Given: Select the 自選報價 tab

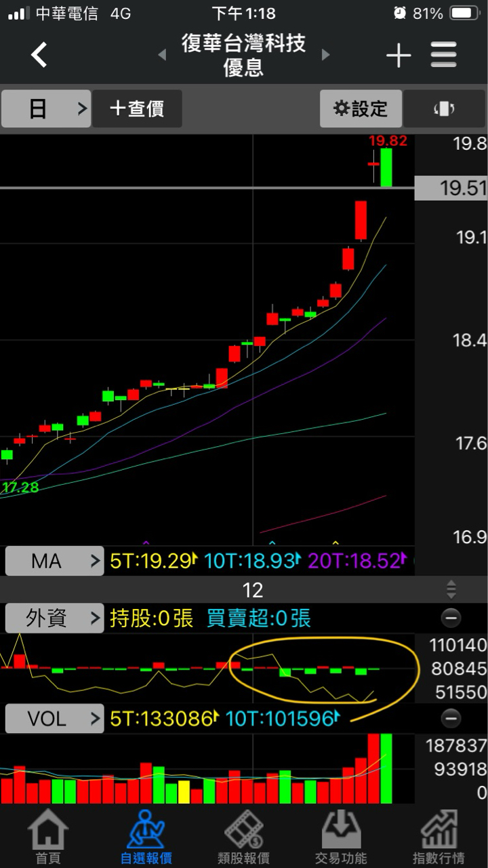Looking at the screenshot, I should click(146, 837).
